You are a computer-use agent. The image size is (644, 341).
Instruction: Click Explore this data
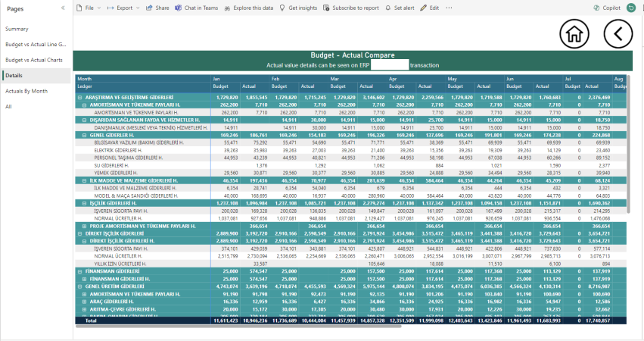click(249, 8)
